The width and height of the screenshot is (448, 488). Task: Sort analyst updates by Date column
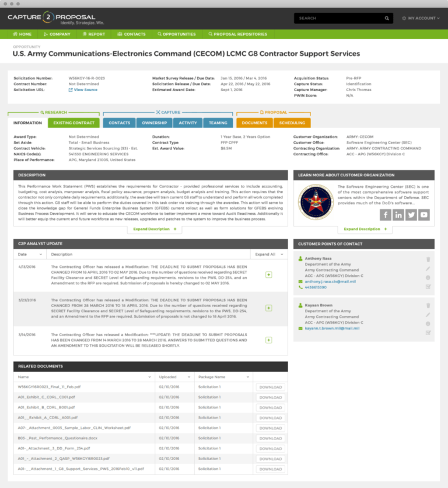pyautogui.click(x=30, y=255)
